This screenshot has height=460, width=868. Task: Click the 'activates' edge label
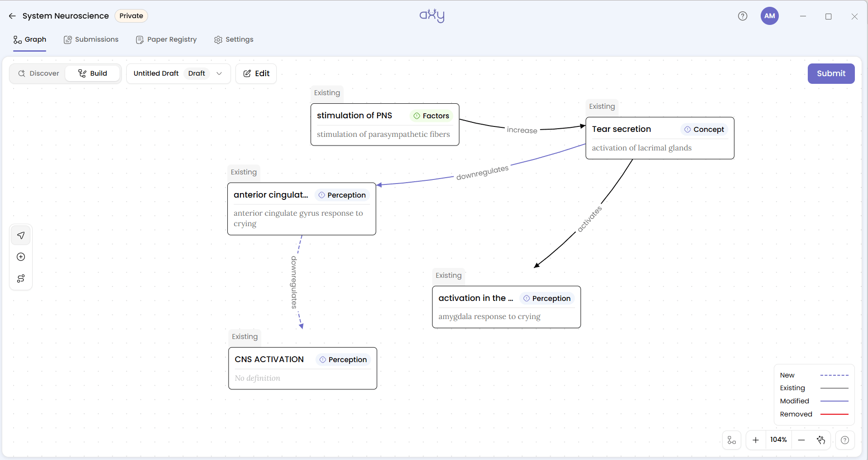(590, 219)
